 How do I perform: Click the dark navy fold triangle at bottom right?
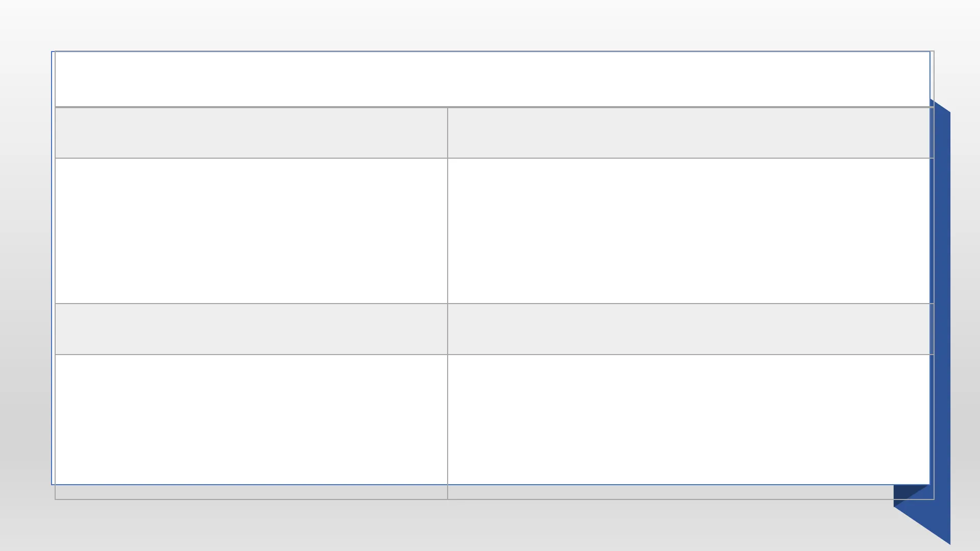tap(906, 495)
